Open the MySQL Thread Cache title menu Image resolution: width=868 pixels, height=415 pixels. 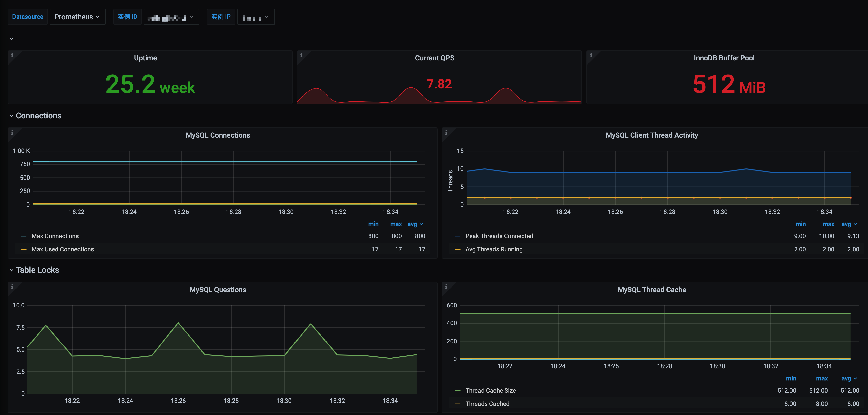[x=651, y=289]
